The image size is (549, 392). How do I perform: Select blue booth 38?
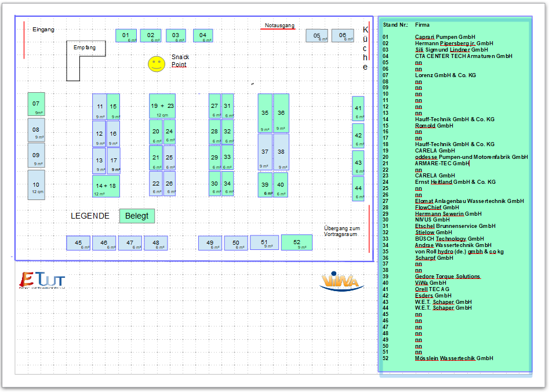coord(281,152)
